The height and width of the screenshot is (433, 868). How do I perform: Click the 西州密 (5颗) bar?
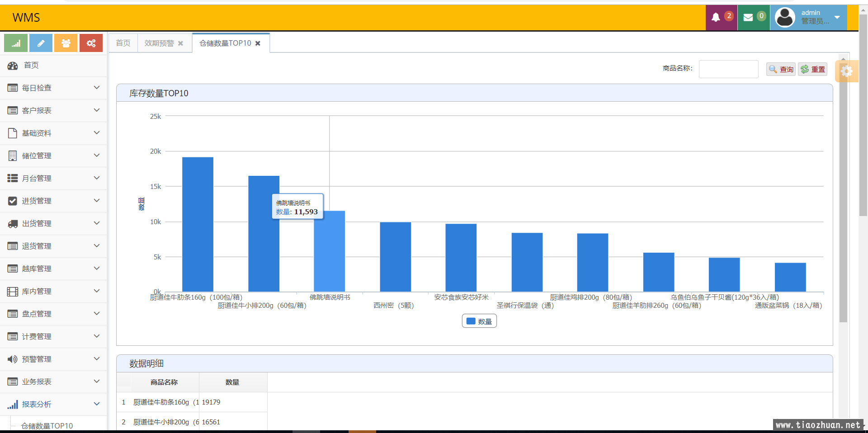coord(396,257)
